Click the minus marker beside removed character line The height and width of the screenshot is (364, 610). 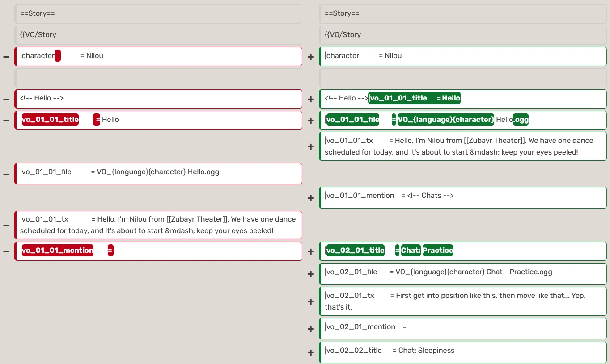click(x=6, y=57)
